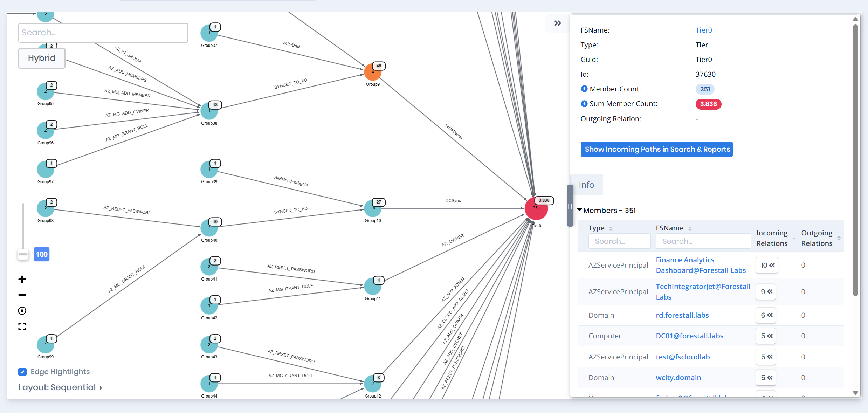Click the zoom level slider handle
The image size is (868, 413).
[x=23, y=254]
